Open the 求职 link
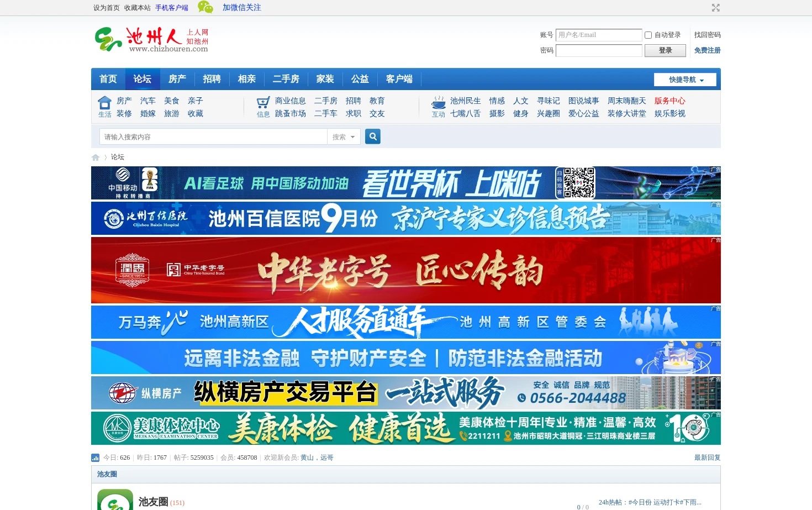This screenshot has width=812, height=510. [x=354, y=113]
